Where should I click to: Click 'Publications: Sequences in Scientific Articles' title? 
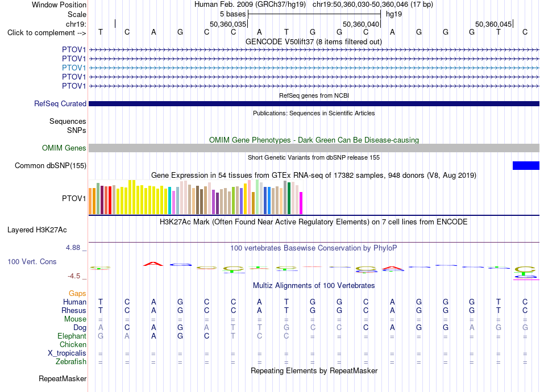tap(314, 113)
